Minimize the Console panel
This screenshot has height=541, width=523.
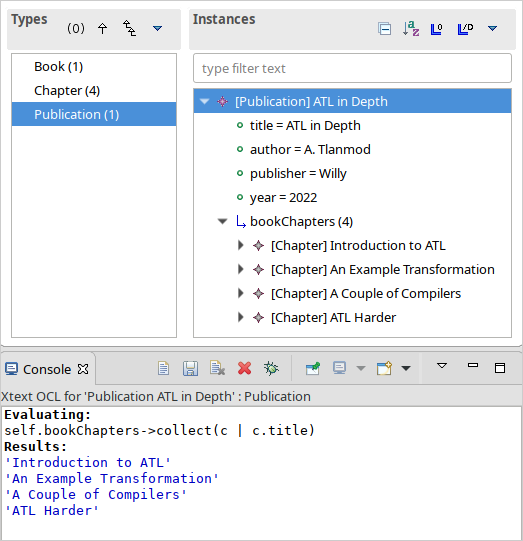point(473,365)
